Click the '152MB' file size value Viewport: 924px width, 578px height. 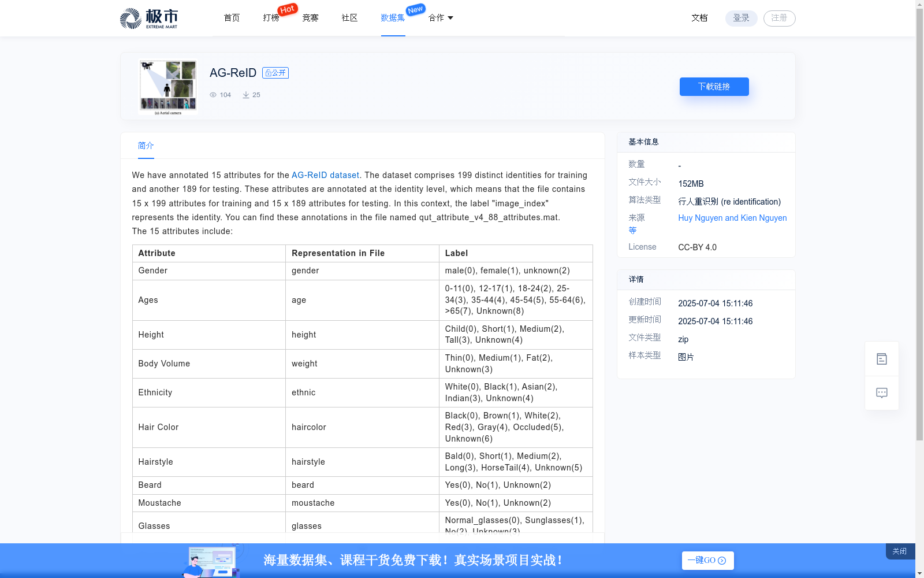tap(691, 184)
